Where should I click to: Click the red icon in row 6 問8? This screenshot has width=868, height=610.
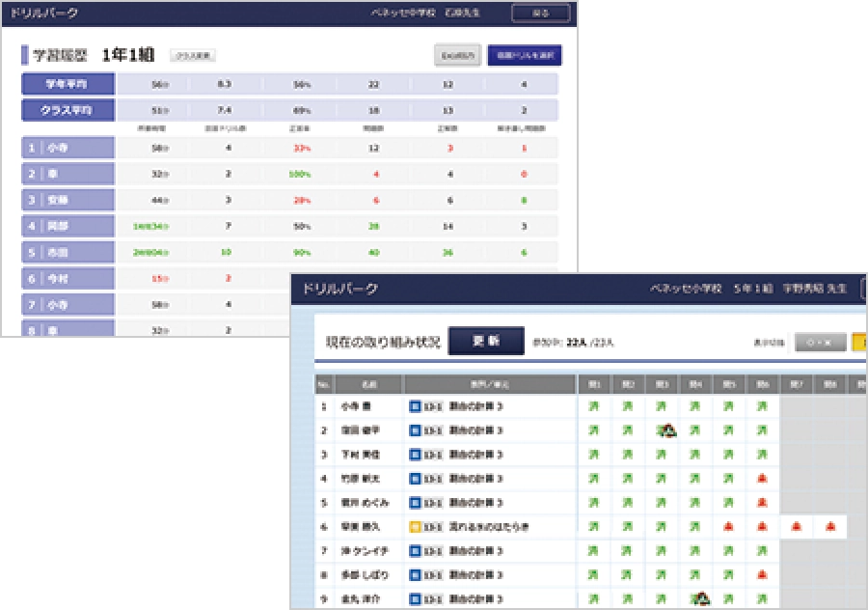tap(829, 527)
